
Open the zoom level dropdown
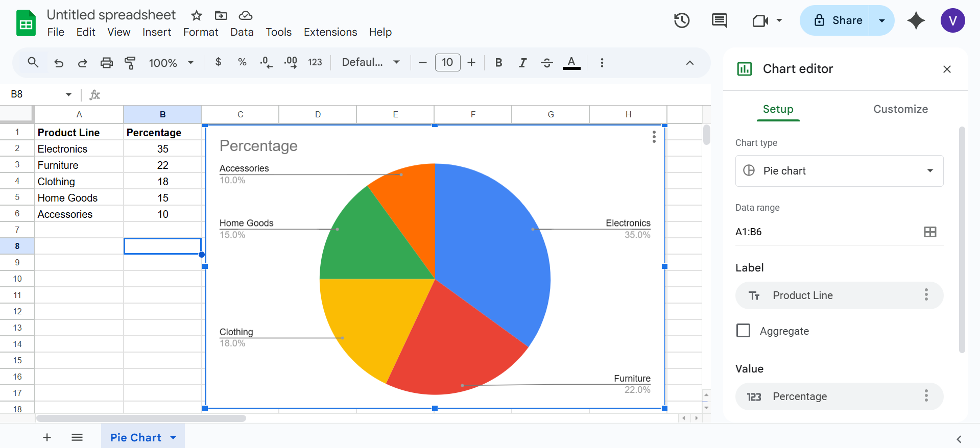click(x=172, y=63)
